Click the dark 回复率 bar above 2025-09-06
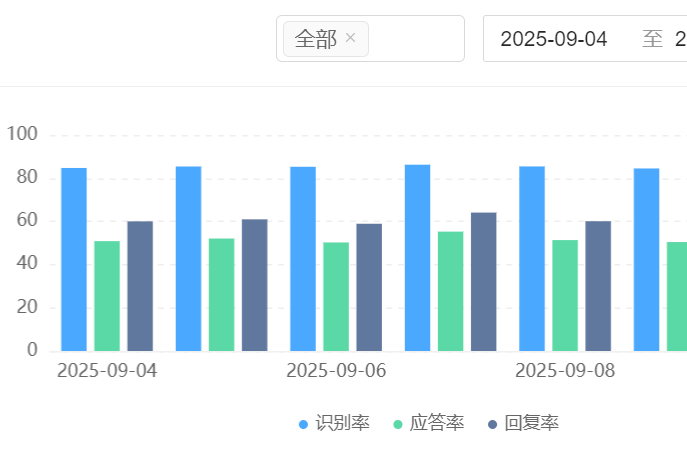 (x=369, y=287)
